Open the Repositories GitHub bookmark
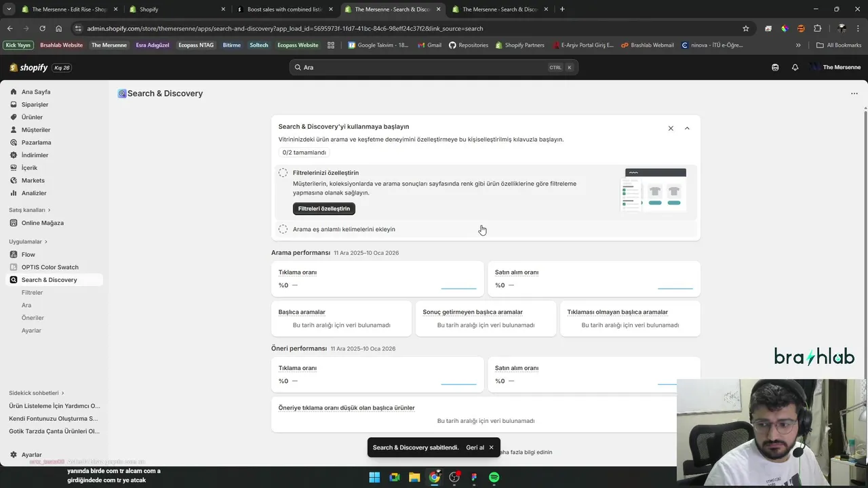868x488 pixels. coord(469,45)
